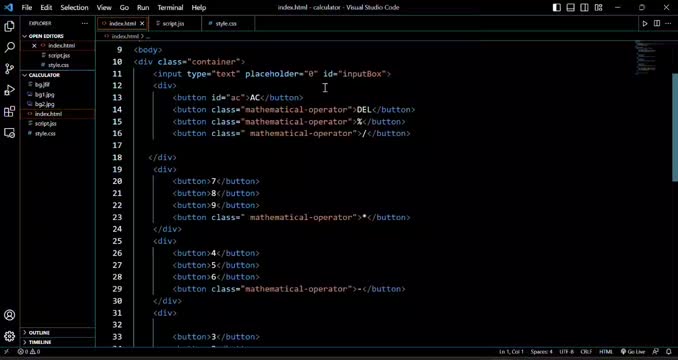Image resolution: width=678 pixels, height=360 pixels.
Task: Click Ln 1, Col 1 status entry
Action: pos(512,352)
